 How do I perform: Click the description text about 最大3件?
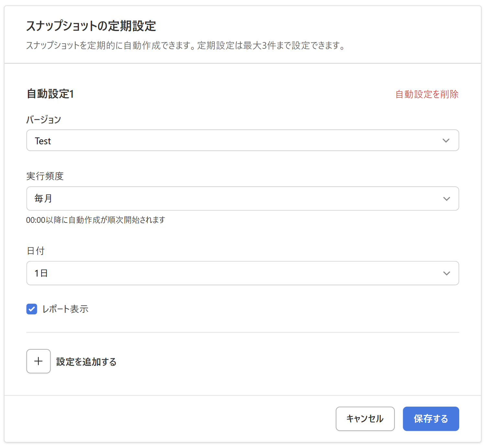pos(185,45)
